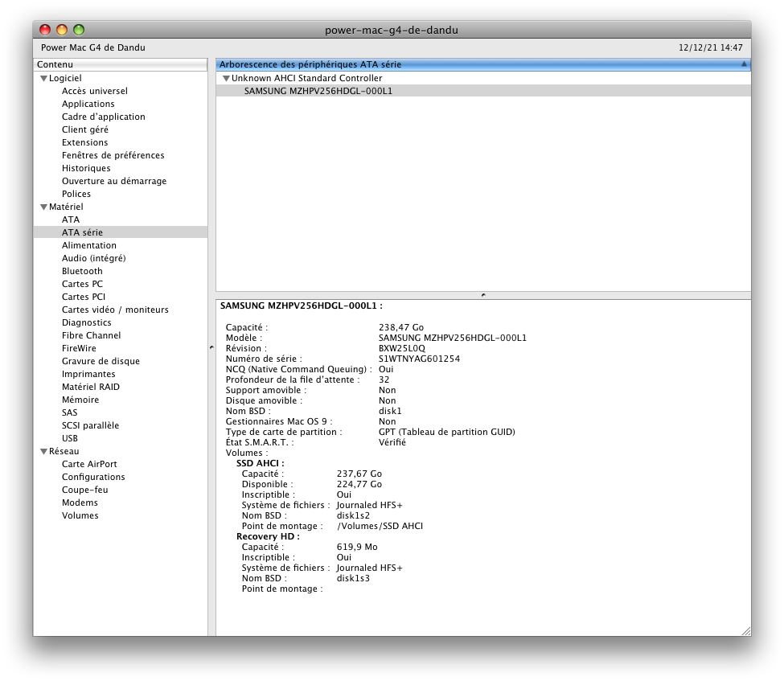Show the Mémoire information
Image resolution: width=784 pixels, height=681 pixels.
[80, 400]
